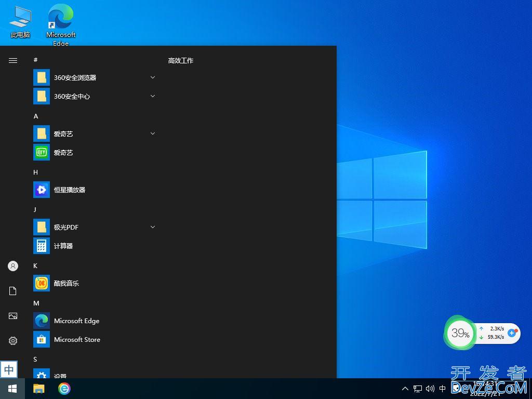Click the 39% memory usage ball

tap(460, 333)
